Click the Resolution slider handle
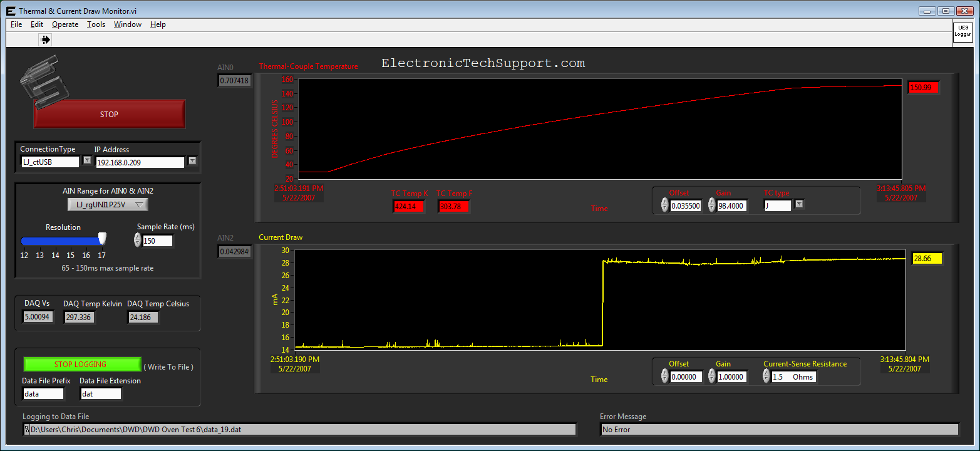Image resolution: width=980 pixels, height=451 pixels. [x=102, y=239]
